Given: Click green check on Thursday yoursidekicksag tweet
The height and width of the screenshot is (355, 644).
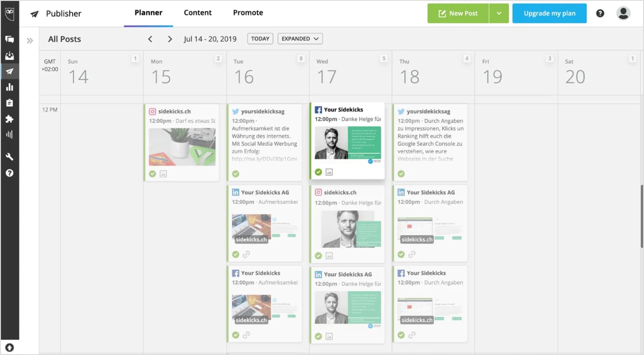Looking at the screenshot, I should click(401, 174).
